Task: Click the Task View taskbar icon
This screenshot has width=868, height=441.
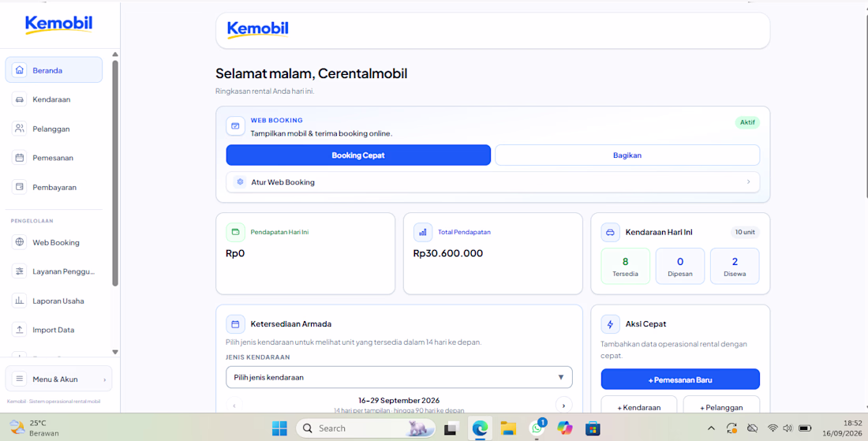Action: pyautogui.click(x=451, y=428)
